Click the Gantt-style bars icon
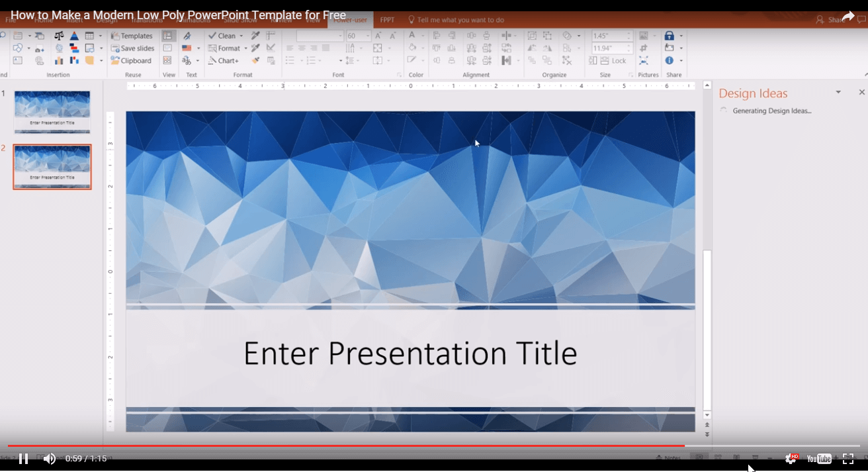The width and height of the screenshot is (868, 472). pyautogui.click(x=74, y=48)
